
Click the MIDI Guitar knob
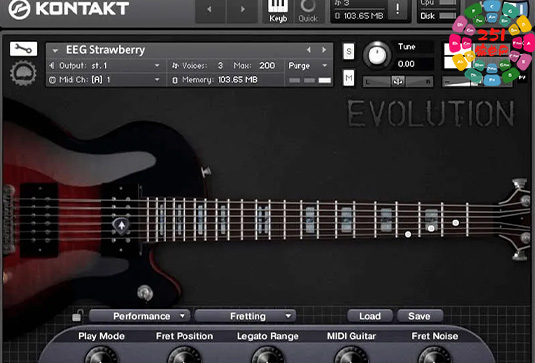351,355
